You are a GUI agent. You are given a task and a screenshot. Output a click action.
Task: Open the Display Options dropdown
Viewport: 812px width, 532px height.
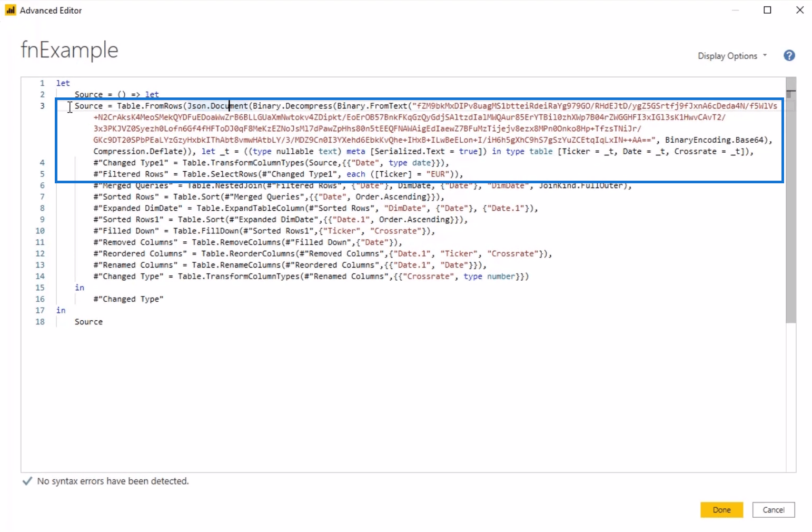(732, 56)
